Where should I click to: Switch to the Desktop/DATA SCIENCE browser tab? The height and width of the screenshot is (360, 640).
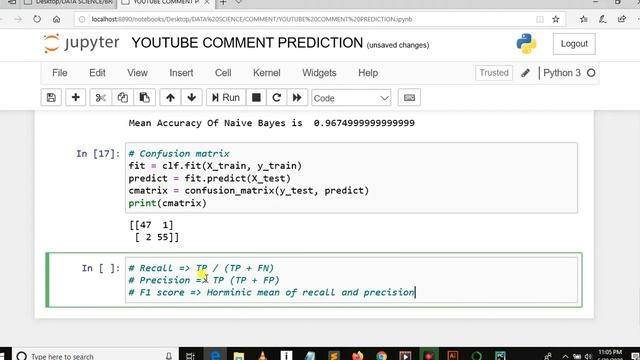(69, 2)
